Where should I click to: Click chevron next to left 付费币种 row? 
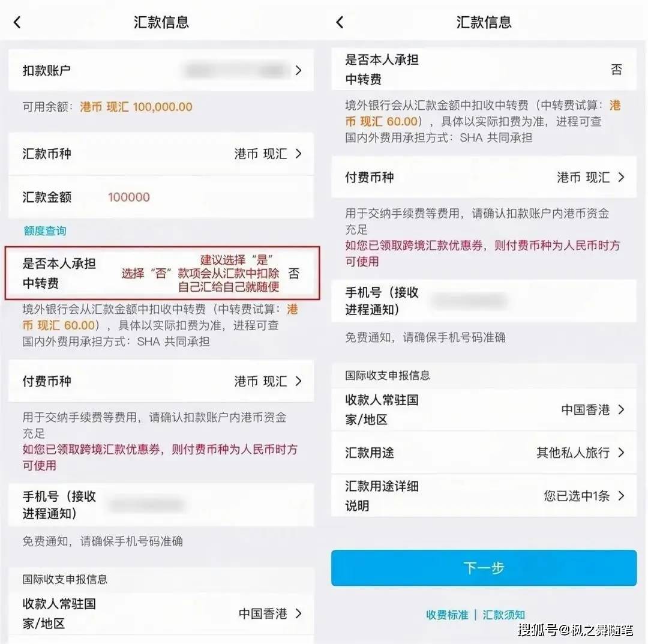tap(299, 381)
